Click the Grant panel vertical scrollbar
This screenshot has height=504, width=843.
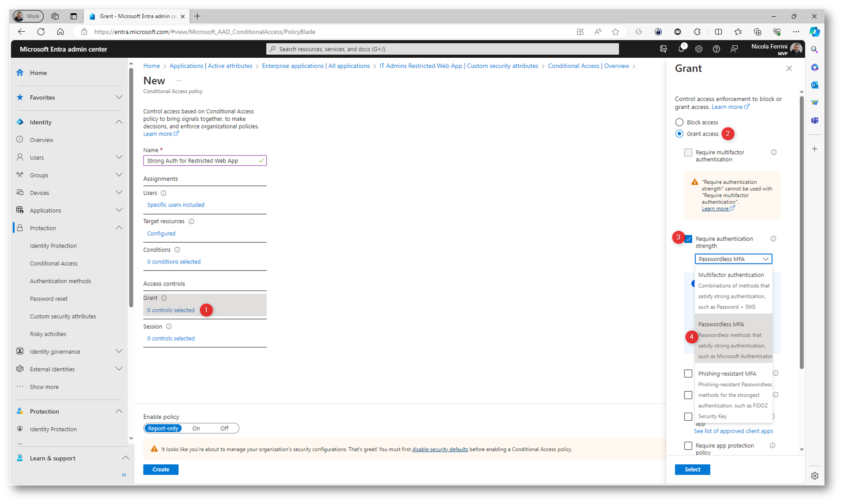coord(802,233)
